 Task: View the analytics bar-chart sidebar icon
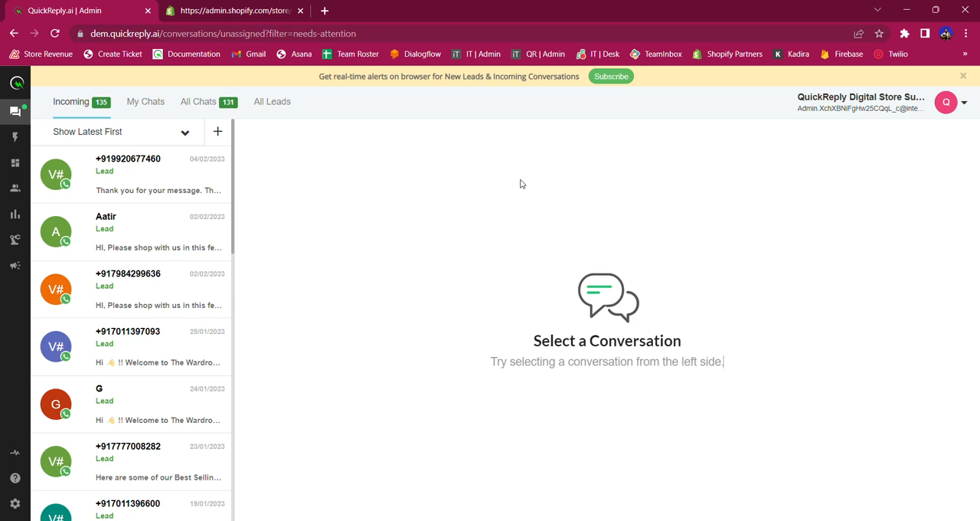point(15,214)
